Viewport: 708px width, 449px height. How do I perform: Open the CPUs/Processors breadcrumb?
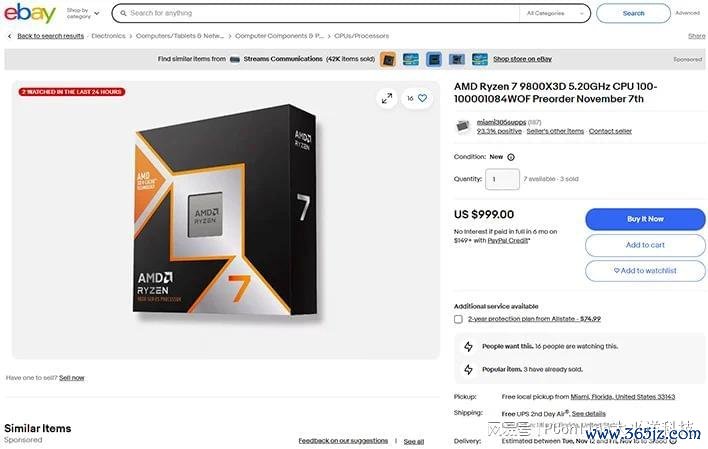coord(362,36)
